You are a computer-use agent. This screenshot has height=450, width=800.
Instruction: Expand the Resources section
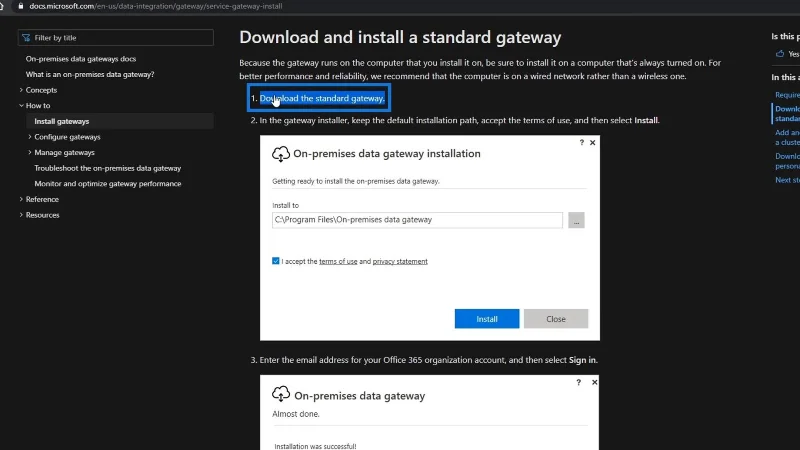click(21, 215)
